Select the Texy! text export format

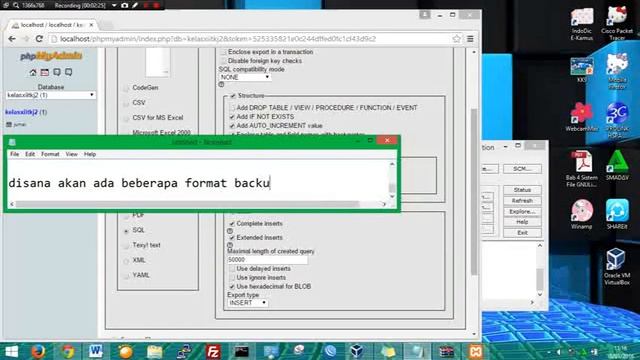click(126, 246)
